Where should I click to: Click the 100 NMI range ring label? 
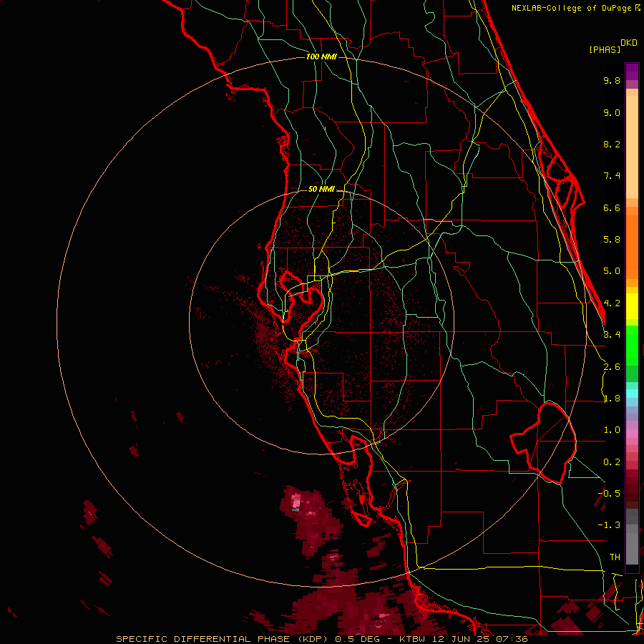[x=321, y=57]
